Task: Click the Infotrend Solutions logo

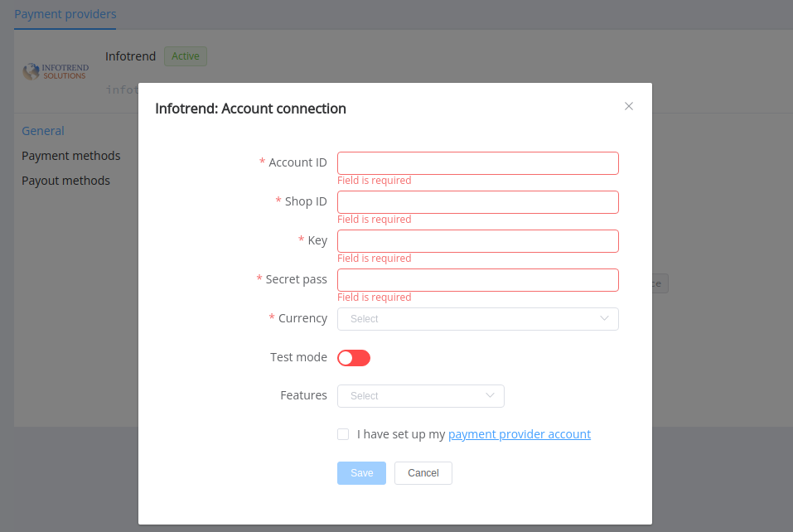Action: (x=56, y=71)
